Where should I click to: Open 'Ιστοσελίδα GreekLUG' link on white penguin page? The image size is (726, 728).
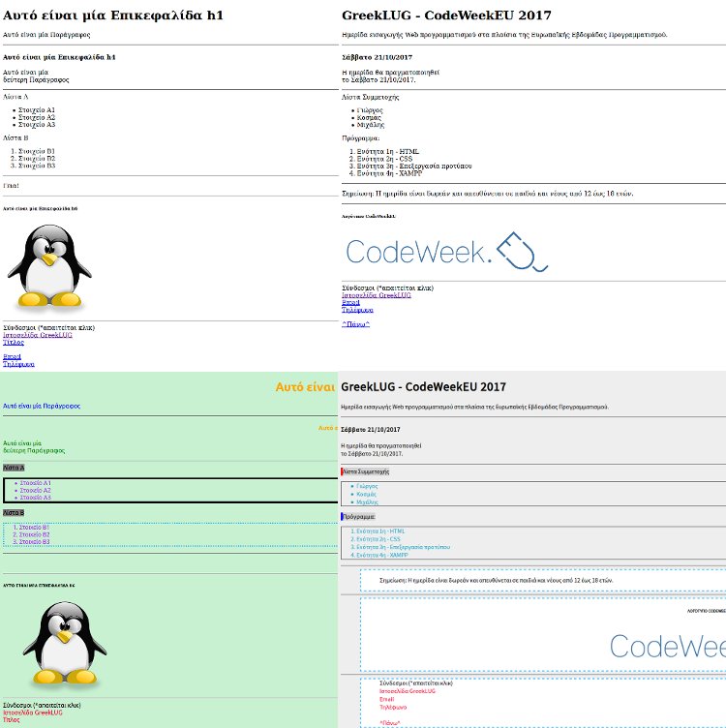pos(38,335)
